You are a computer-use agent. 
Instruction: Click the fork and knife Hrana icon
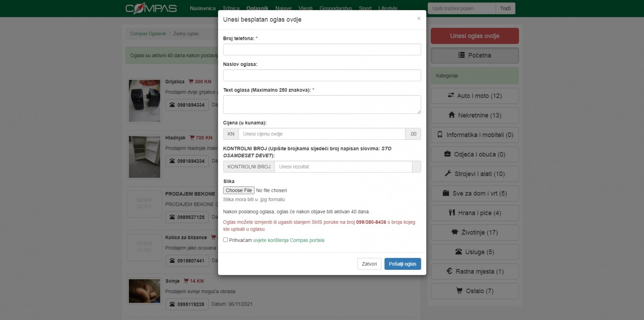click(x=452, y=213)
